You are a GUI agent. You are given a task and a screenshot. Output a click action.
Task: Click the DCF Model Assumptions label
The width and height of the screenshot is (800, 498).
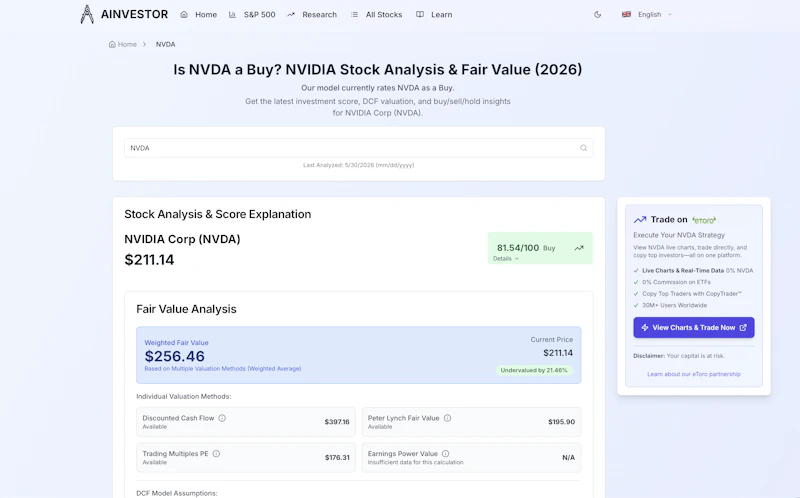click(x=177, y=493)
